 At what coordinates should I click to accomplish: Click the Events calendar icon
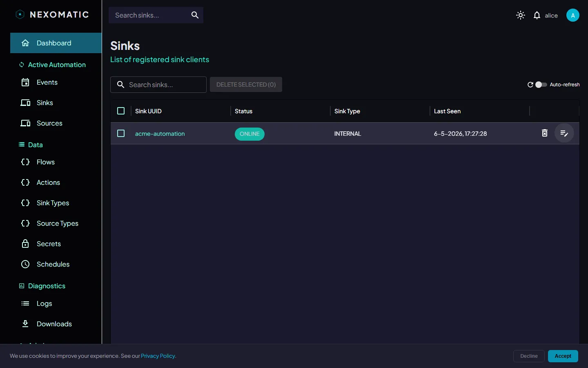click(25, 82)
